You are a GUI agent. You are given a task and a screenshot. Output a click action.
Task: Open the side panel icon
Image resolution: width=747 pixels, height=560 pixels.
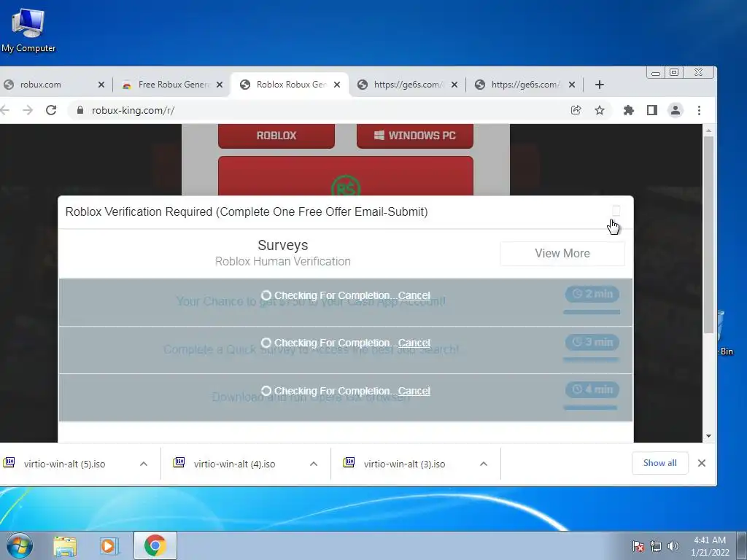651,111
